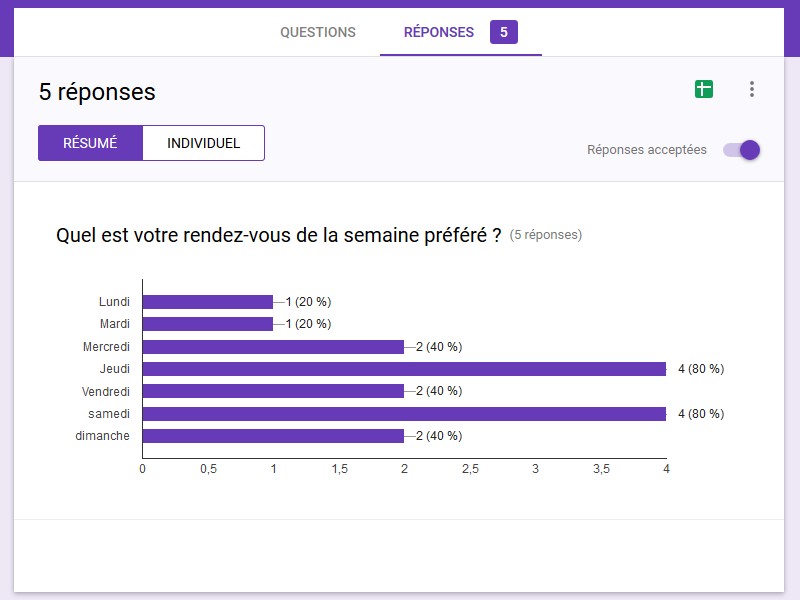Click the samedi bar in the chart
Image resolution: width=800 pixels, height=600 pixels.
404,414
